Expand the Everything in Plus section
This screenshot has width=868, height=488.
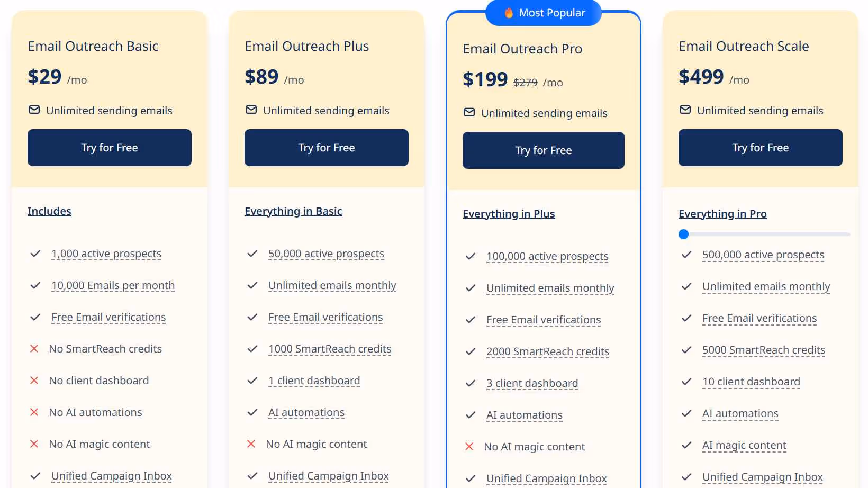click(509, 213)
